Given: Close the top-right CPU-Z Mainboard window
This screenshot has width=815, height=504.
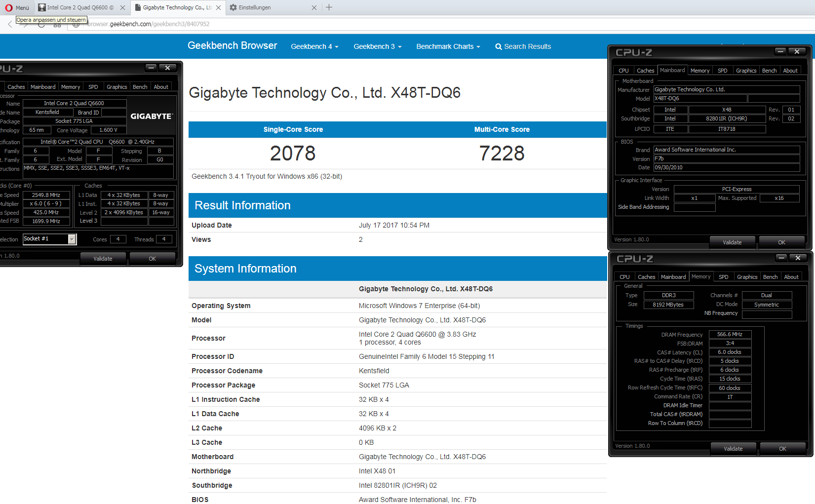Looking at the screenshot, I should [797, 51].
